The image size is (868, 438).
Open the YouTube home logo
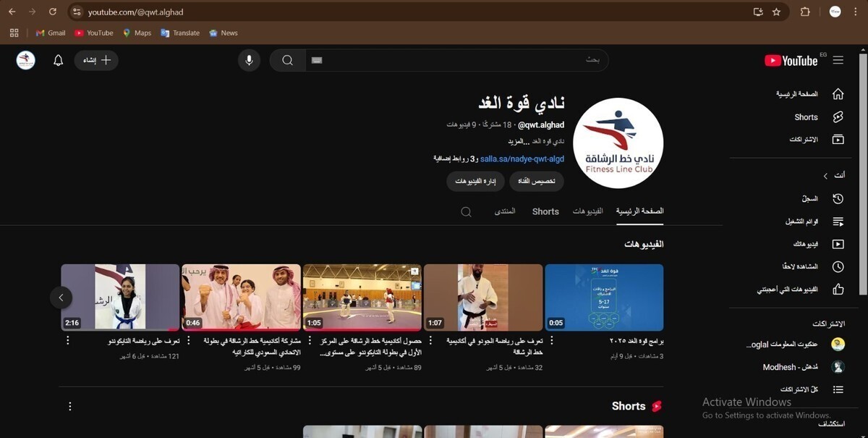pos(791,61)
